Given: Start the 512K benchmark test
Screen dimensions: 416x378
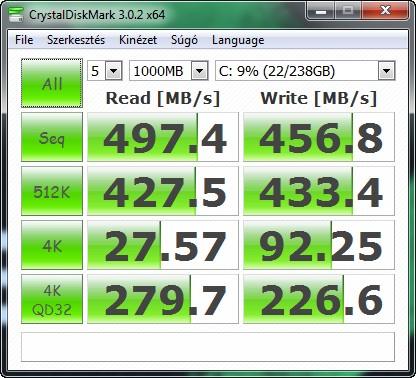Looking at the screenshot, I should pyautogui.click(x=52, y=191).
